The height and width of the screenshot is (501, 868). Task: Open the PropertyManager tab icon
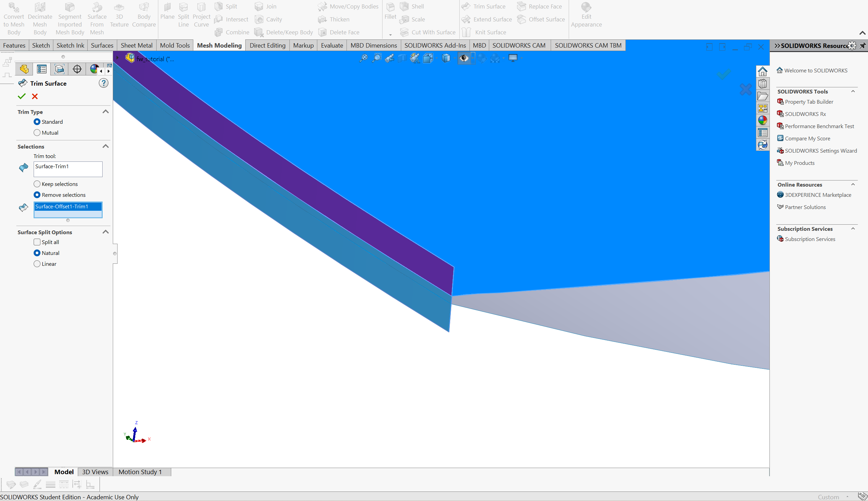42,69
